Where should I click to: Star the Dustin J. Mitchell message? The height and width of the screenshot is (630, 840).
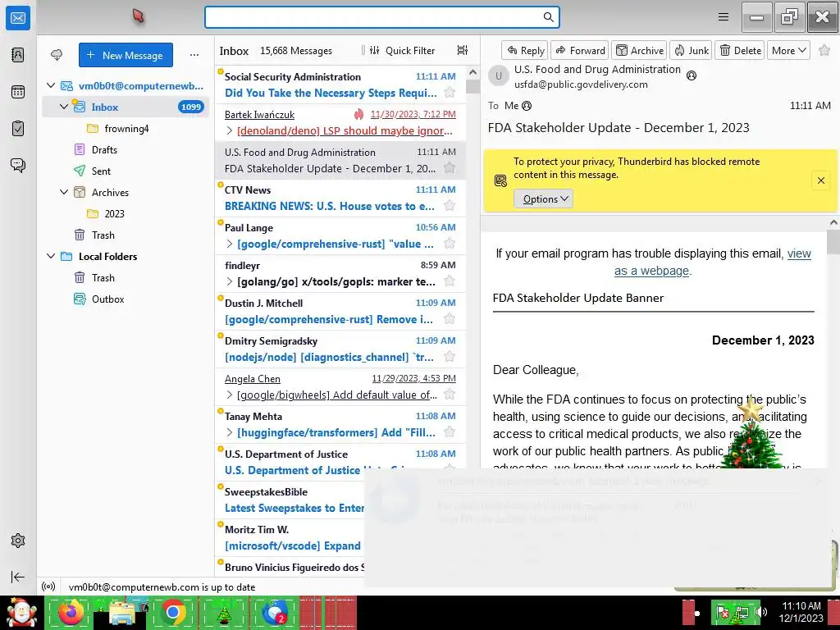coord(450,319)
